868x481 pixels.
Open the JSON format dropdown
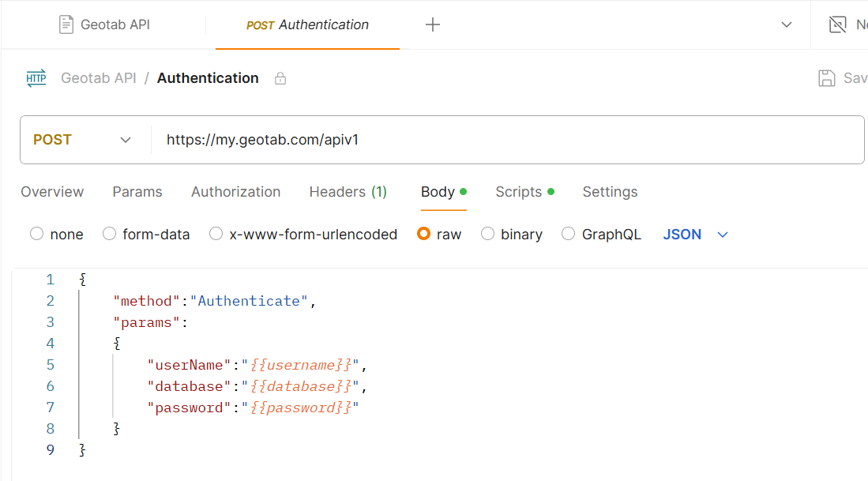point(693,234)
